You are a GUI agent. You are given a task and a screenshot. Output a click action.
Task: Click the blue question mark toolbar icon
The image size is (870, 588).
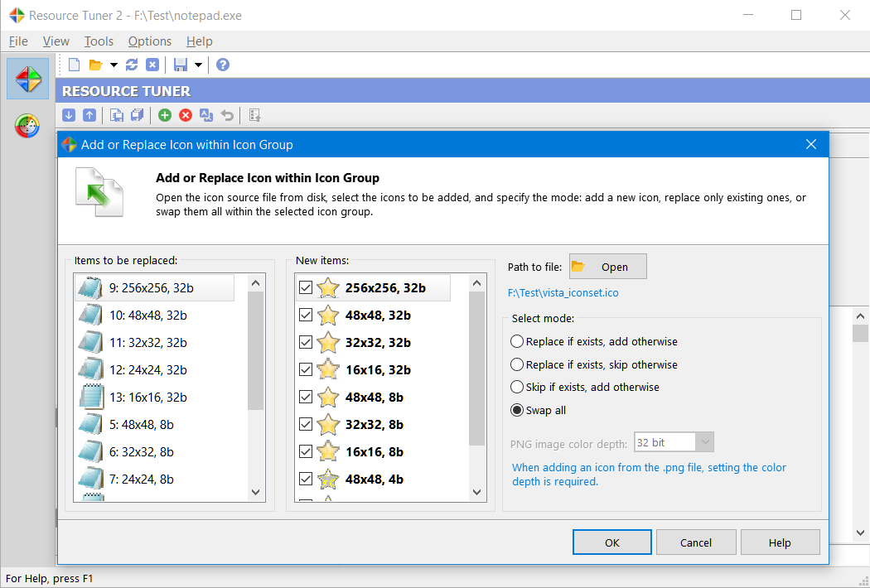tap(223, 65)
